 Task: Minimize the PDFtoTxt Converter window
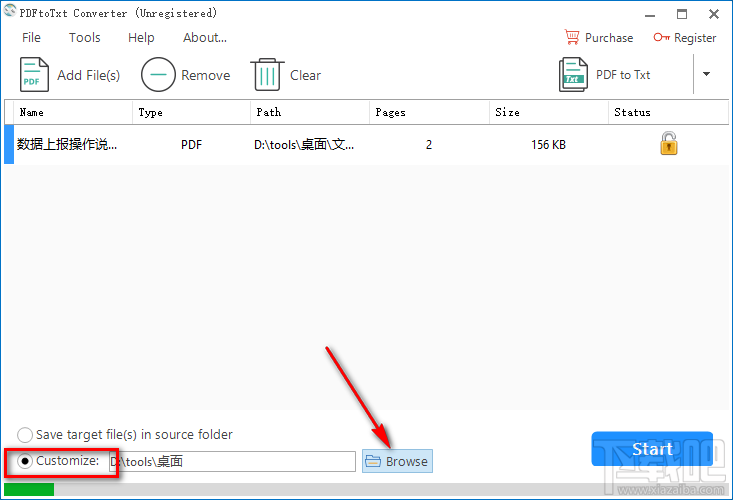click(x=650, y=14)
